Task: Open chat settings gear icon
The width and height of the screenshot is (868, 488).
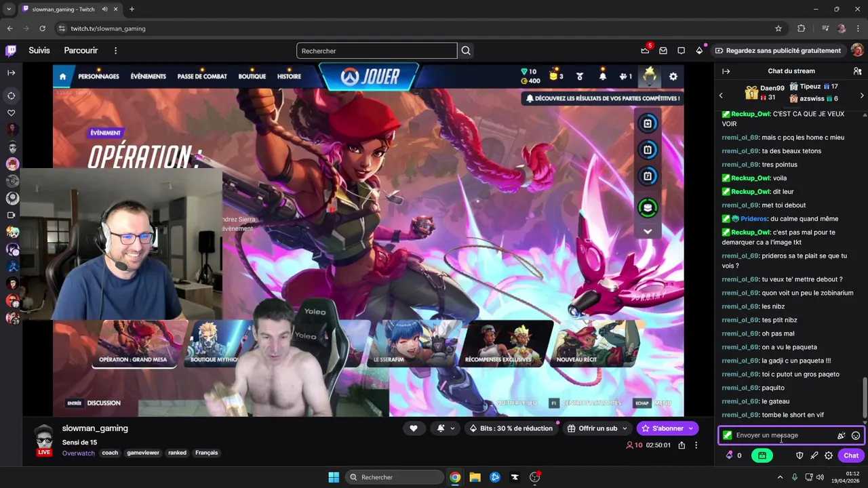Action: (x=829, y=455)
